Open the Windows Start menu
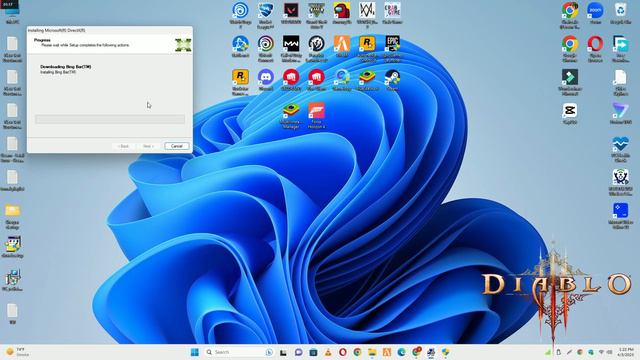The image size is (640, 360). pyautogui.click(x=195, y=352)
